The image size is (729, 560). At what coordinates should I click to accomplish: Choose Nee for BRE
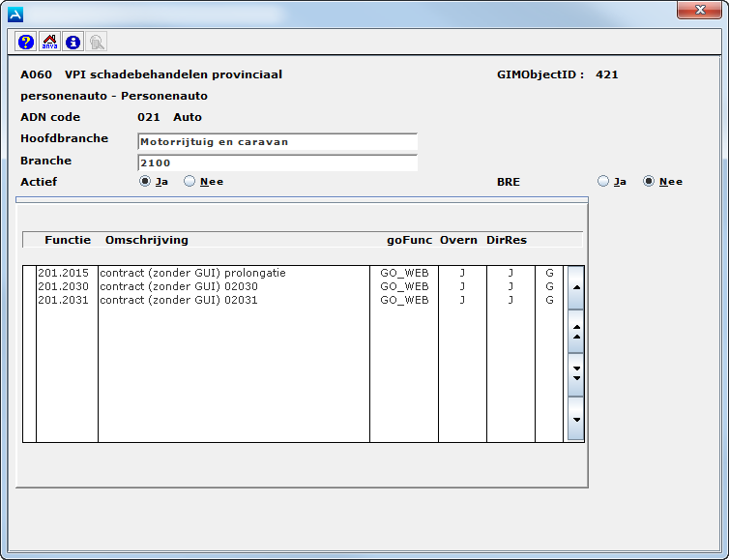(x=649, y=181)
